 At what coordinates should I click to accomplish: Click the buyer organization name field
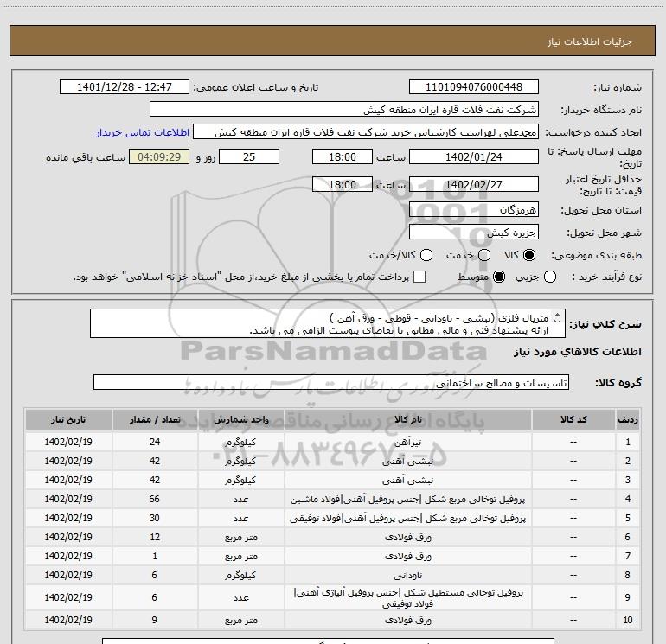point(344,110)
